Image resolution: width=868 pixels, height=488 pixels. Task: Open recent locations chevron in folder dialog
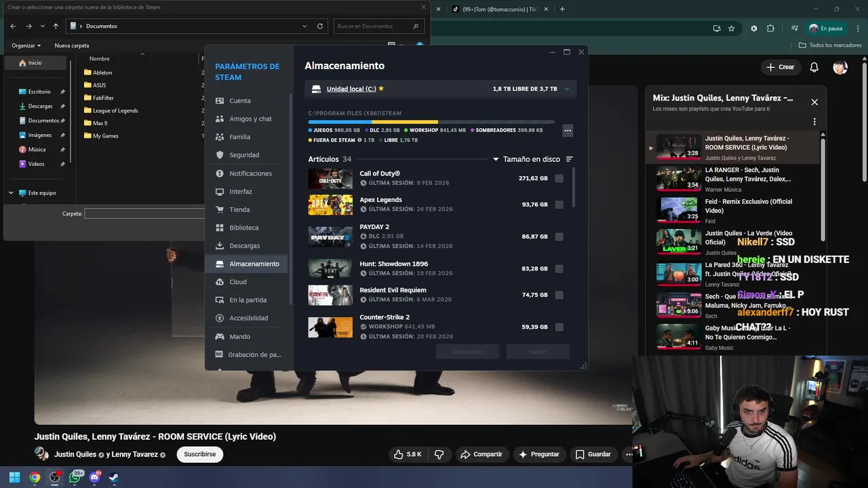coord(42,26)
